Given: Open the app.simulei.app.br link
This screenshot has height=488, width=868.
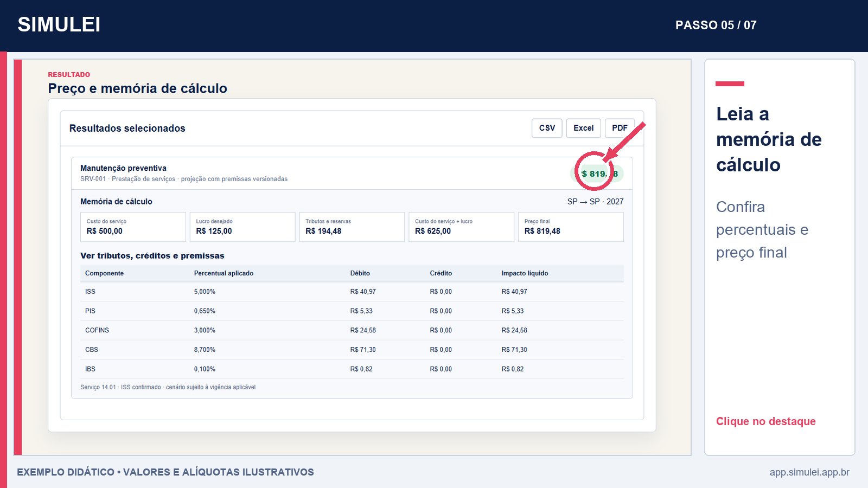Looking at the screenshot, I should [x=809, y=472].
